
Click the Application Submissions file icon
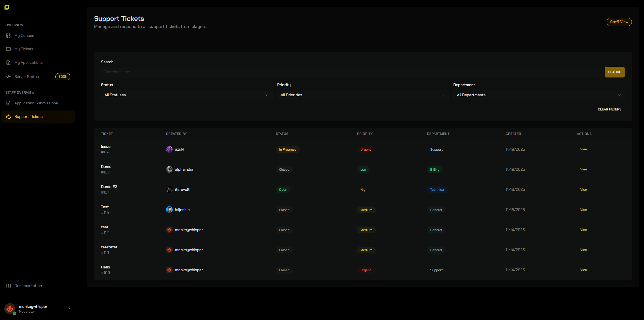tap(8, 103)
